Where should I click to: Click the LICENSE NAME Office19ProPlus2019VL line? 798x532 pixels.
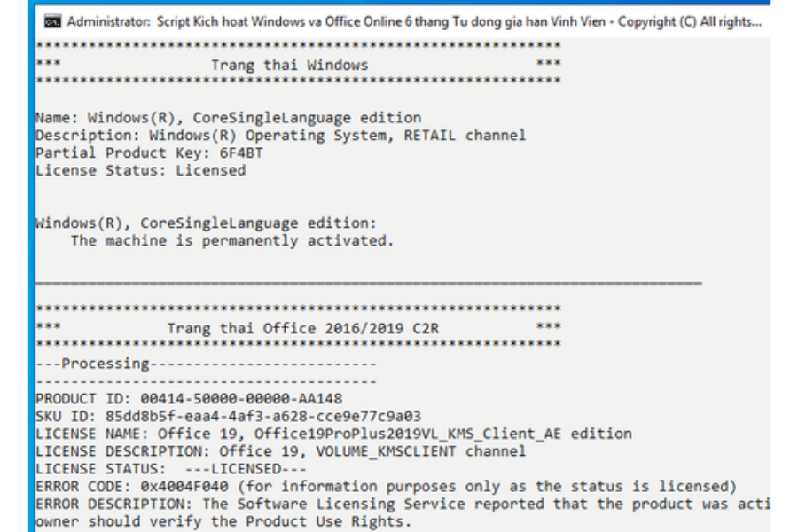tap(333, 434)
